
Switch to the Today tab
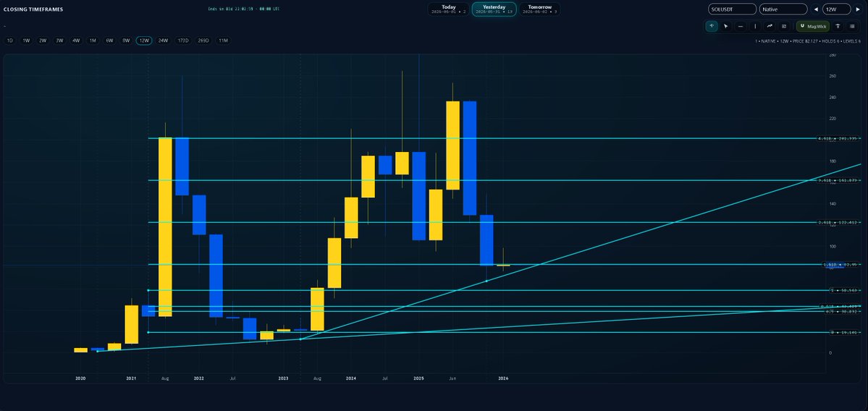click(448, 9)
